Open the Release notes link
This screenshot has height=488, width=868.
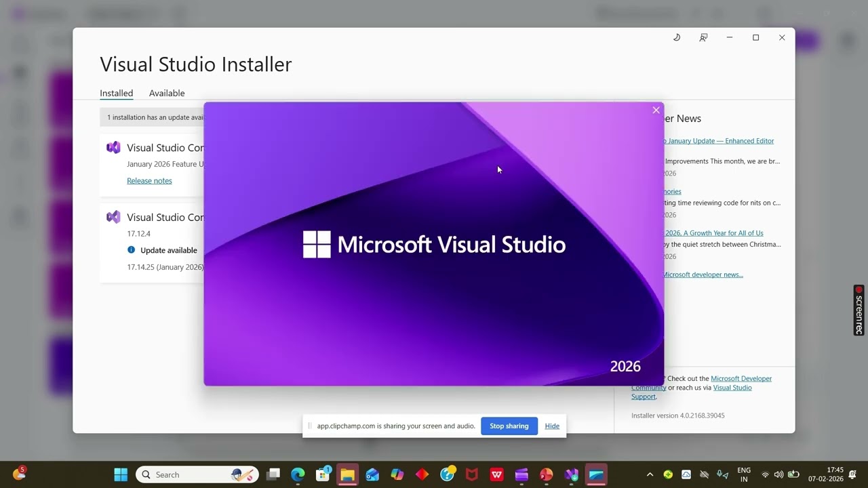pos(149,181)
